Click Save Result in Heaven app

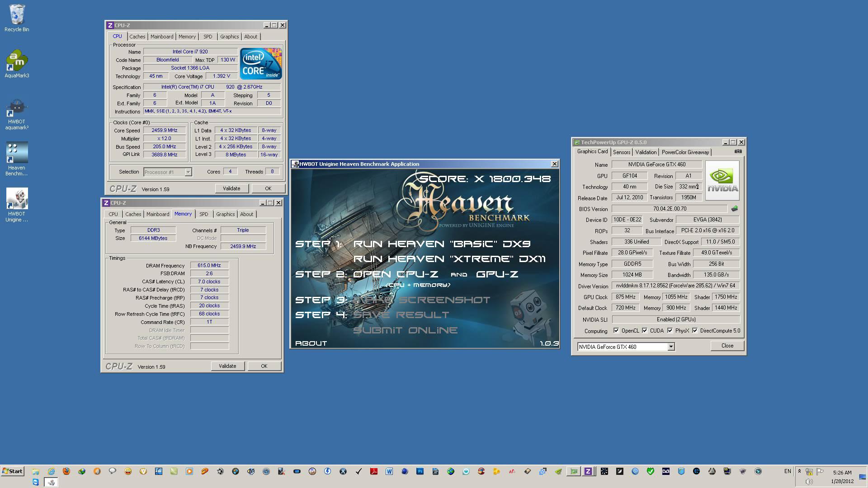[x=401, y=315]
